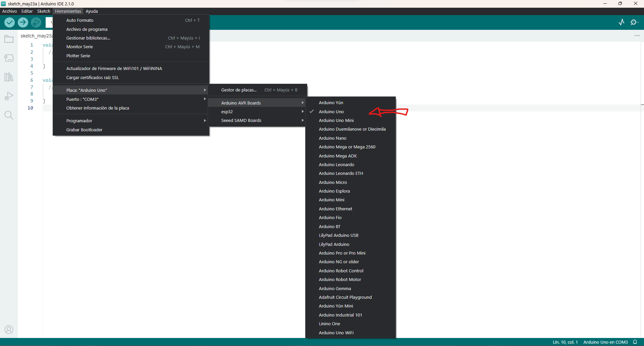Screen dimensions: 644x346
Task: Choose Archivo de programa
Action: click(x=131, y=29)
